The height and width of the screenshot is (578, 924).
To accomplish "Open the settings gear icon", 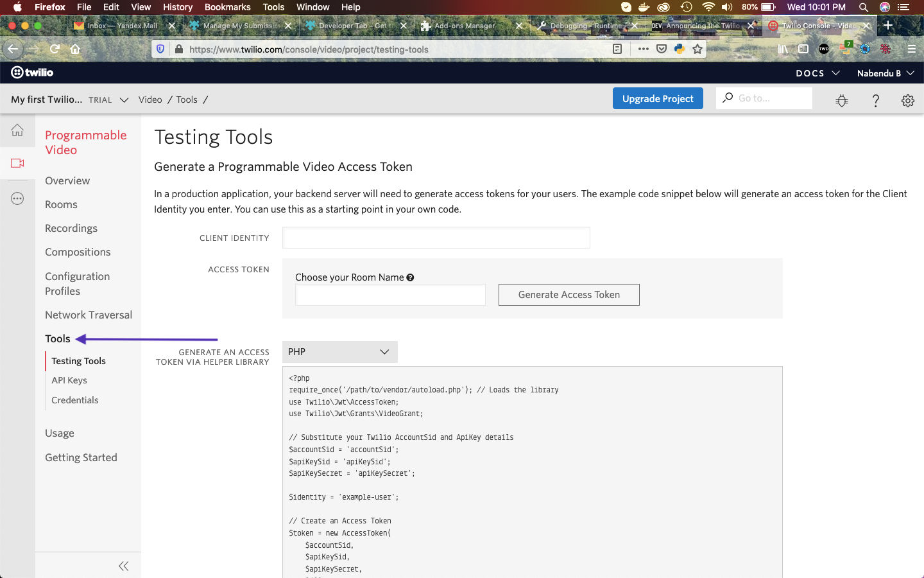I will (907, 100).
